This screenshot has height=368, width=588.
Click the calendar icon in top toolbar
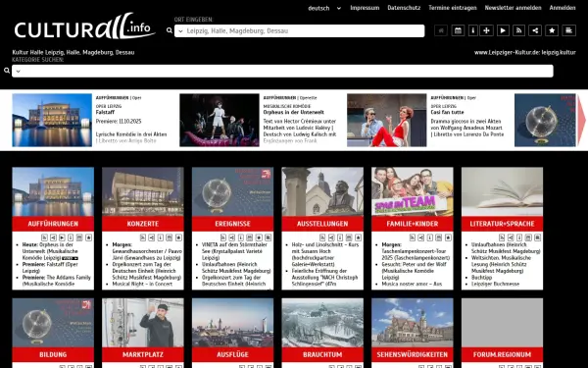pos(458,30)
